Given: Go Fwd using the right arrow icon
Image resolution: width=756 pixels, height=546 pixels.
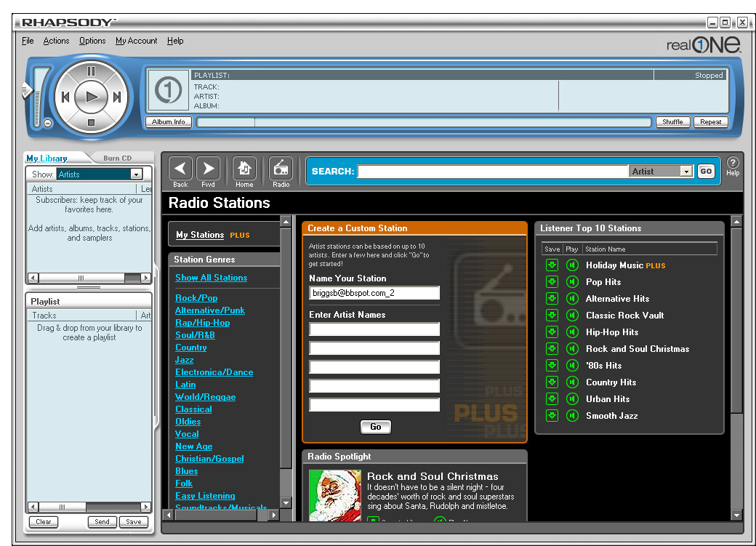Looking at the screenshot, I should tap(209, 169).
